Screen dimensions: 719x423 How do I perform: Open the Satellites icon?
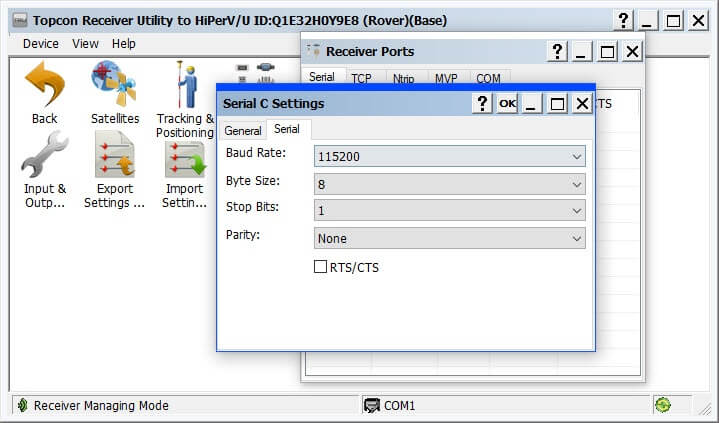[114, 87]
